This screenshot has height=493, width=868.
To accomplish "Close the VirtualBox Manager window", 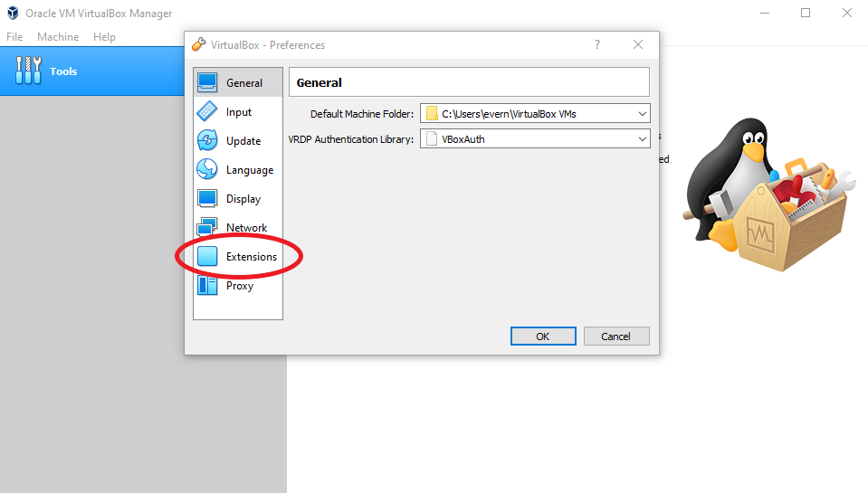I will [x=847, y=13].
